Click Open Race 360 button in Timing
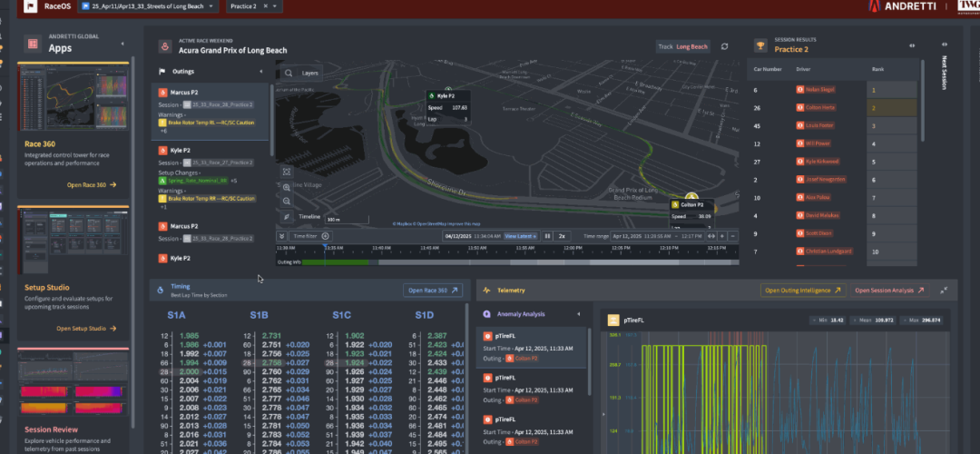980x454 pixels. tap(434, 291)
